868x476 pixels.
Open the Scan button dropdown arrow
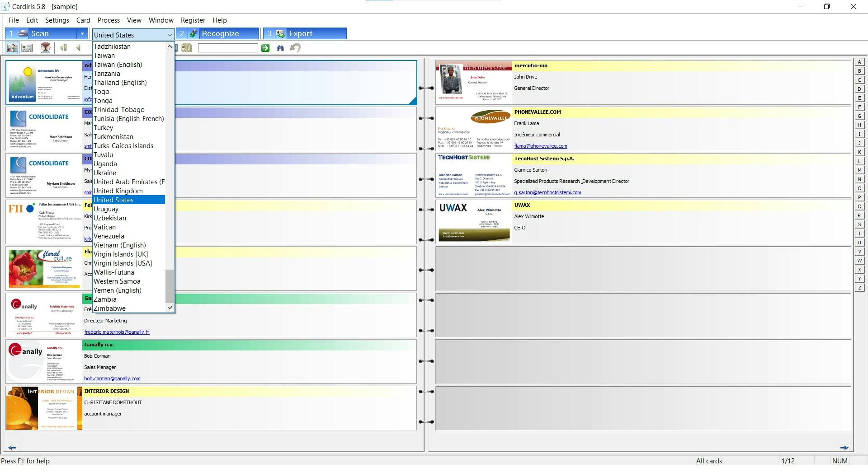click(x=82, y=33)
